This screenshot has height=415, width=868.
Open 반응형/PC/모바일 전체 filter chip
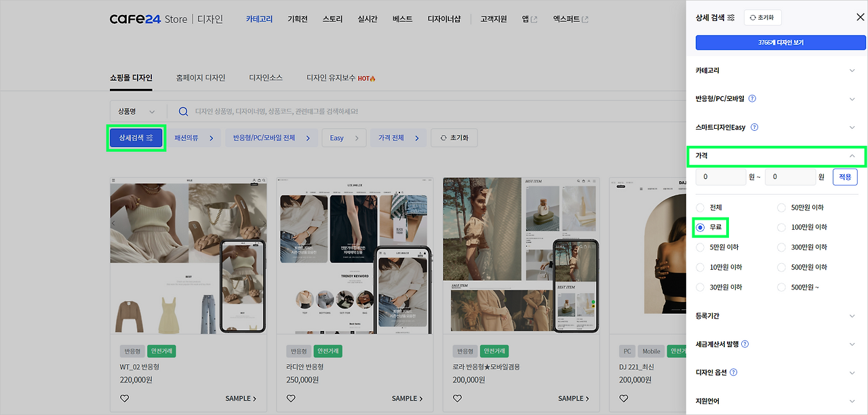tap(272, 138)
